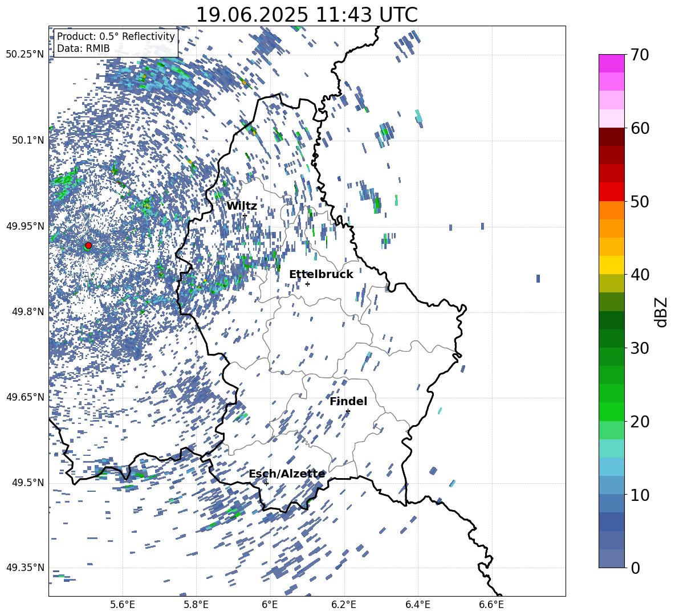Screen dimensions: 675x616
Task: Click the yellow colorbar swatch above 40
Action: [x=611, y=265]
